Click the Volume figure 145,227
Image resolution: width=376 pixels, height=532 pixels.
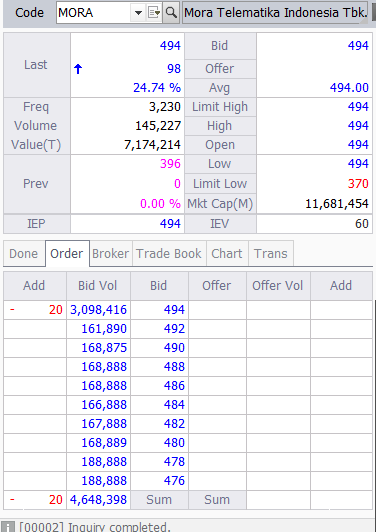click(x=158, y=126)
